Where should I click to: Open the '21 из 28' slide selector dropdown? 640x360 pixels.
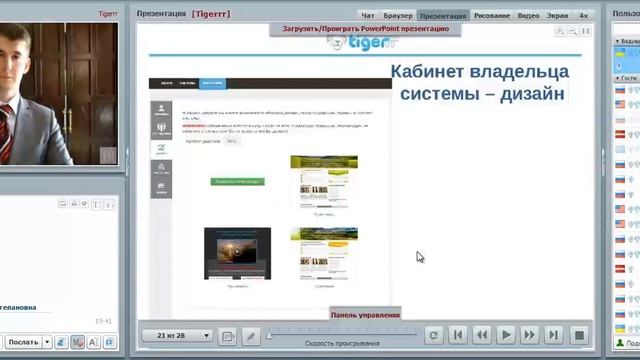tap(178, 336)
